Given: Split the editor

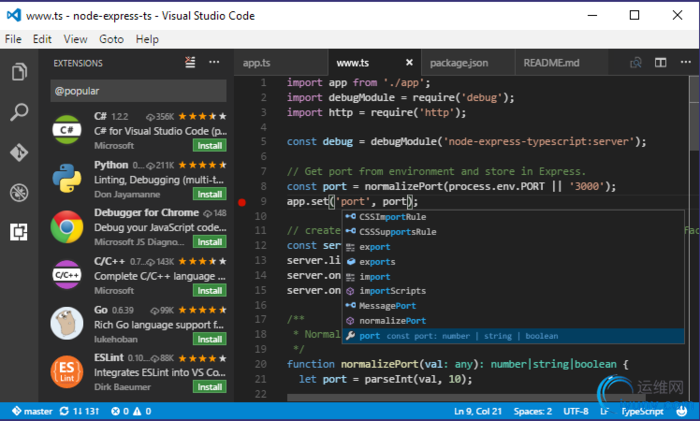Looking at the screenshot, I should [x=661, y=63].
